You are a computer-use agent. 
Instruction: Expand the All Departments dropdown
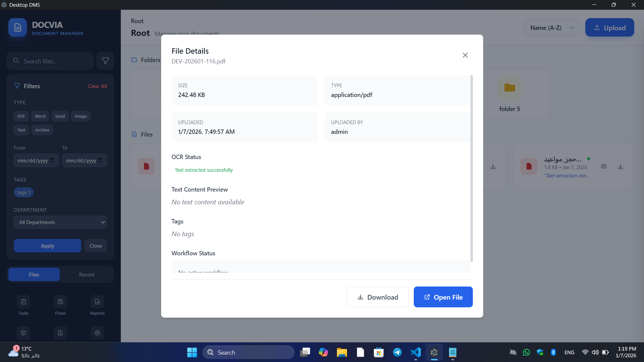[60, 222]
